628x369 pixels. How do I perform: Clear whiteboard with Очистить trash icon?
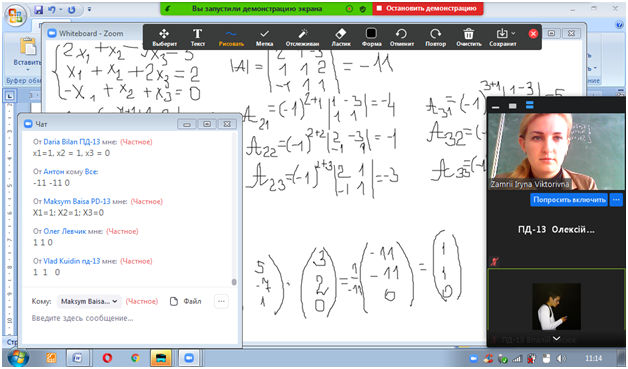[469, 37]
